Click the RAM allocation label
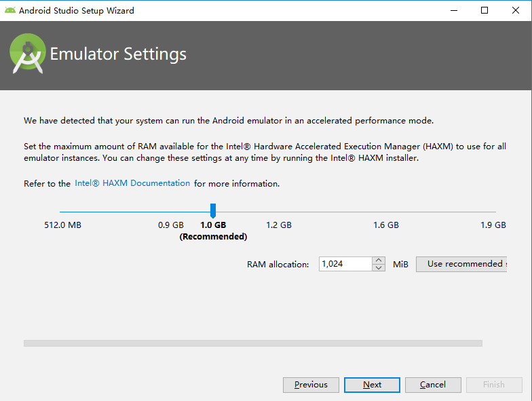This screenshot has height=401, width=532. 278,265
